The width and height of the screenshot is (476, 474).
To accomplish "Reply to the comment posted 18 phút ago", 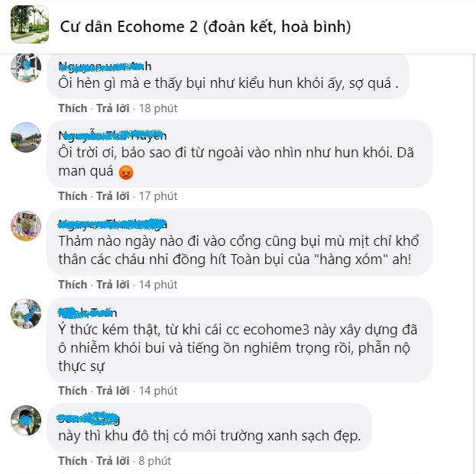I will tap(113, 108).
